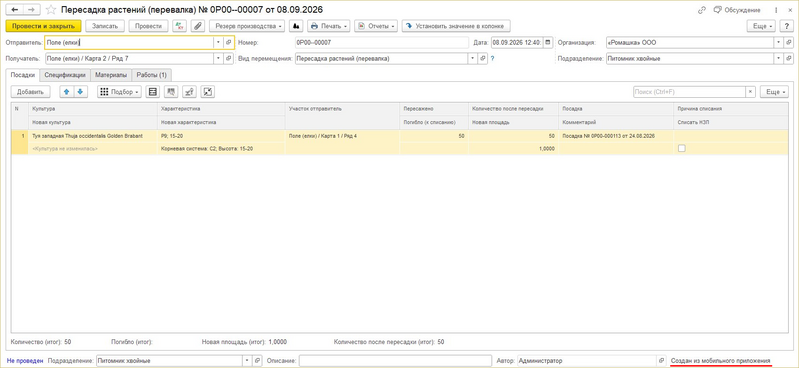Select Новая площадь 1,0000 cell
Viewport: 799px width, 368px height.
513,148
